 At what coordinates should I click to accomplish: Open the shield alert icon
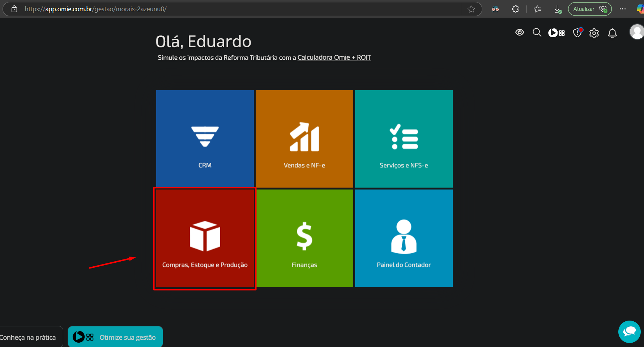pyautogui.click(x=577, y=33)
